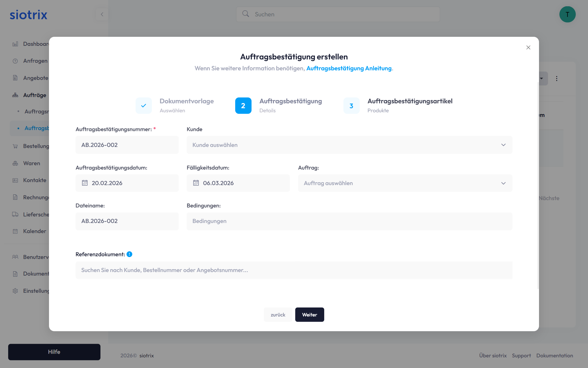
Task: Click the Bedingungen input field
Action: [x=349, y=221]
